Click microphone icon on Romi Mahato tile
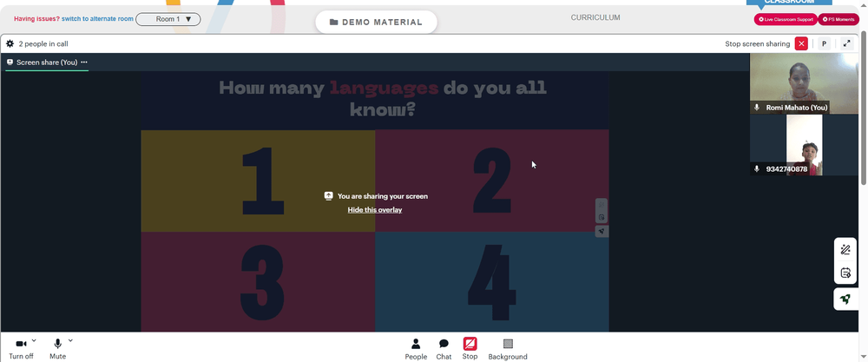 757,108
